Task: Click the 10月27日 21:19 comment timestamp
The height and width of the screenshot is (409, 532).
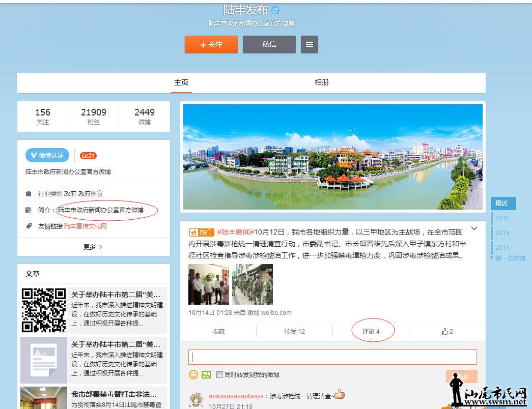Action: click(231, 406)
